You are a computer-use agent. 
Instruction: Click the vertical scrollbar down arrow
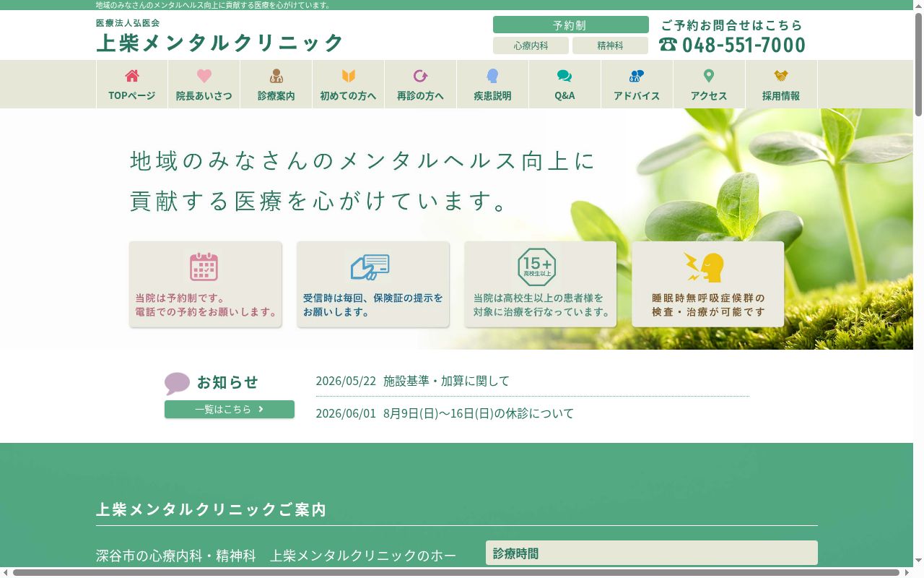(x=918, y=561)
